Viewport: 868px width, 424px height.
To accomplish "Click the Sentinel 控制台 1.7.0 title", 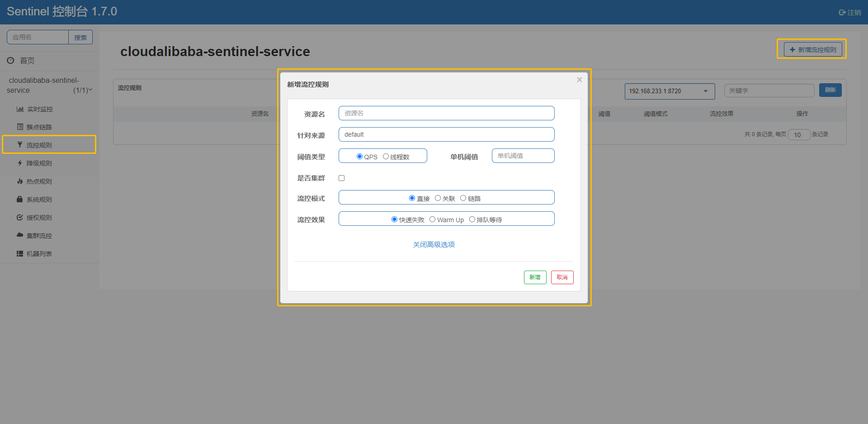I will click(62, 11).
